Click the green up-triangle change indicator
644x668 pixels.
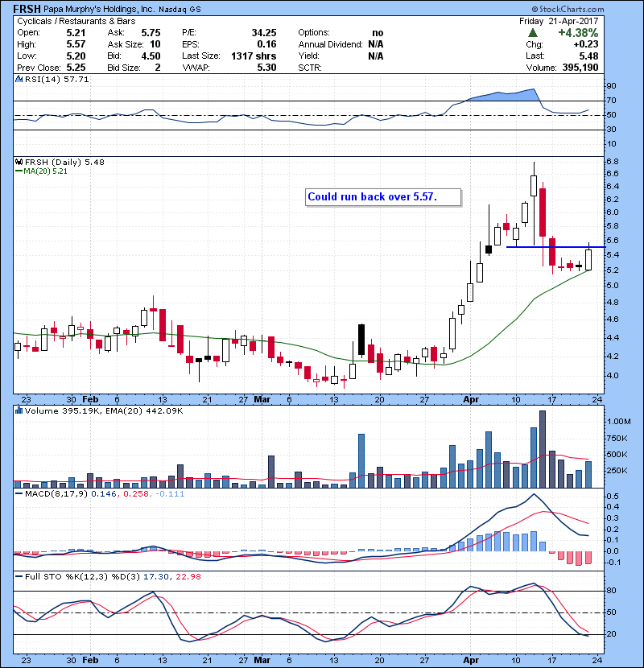click(532, 33)
